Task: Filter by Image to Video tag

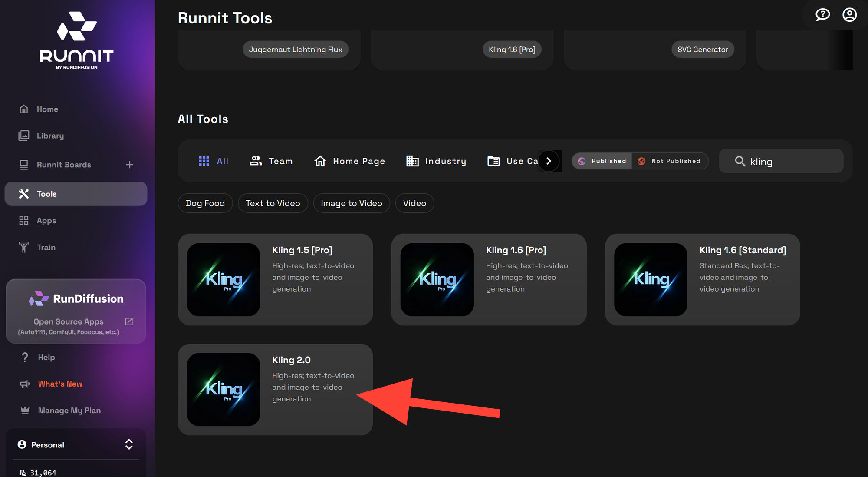Action: 352,203
